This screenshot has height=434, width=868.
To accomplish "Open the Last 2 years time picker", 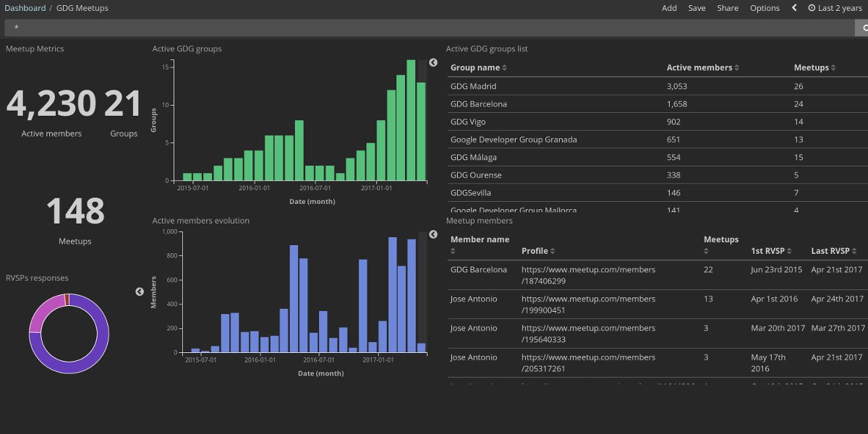I will [835, 8].
